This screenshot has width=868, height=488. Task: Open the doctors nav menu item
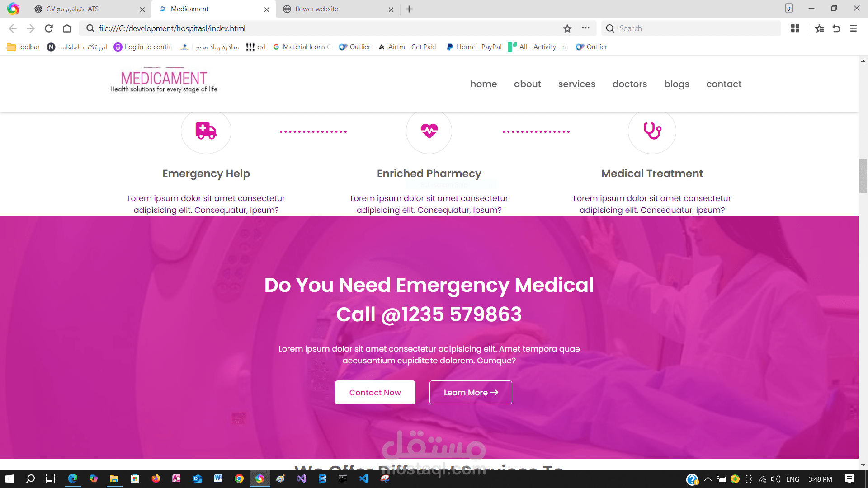tap(630, 84)
